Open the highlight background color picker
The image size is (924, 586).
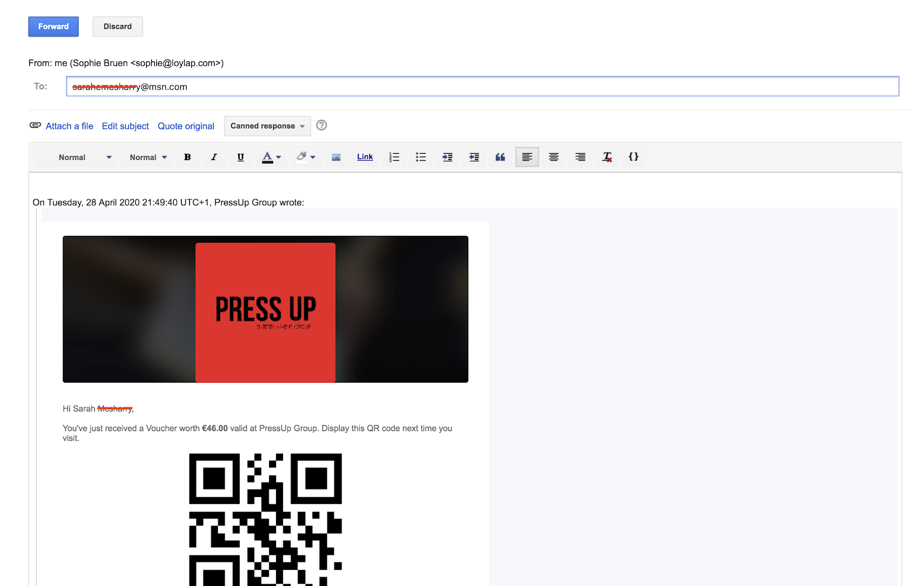pyautogui.click(x=305, y=157)
